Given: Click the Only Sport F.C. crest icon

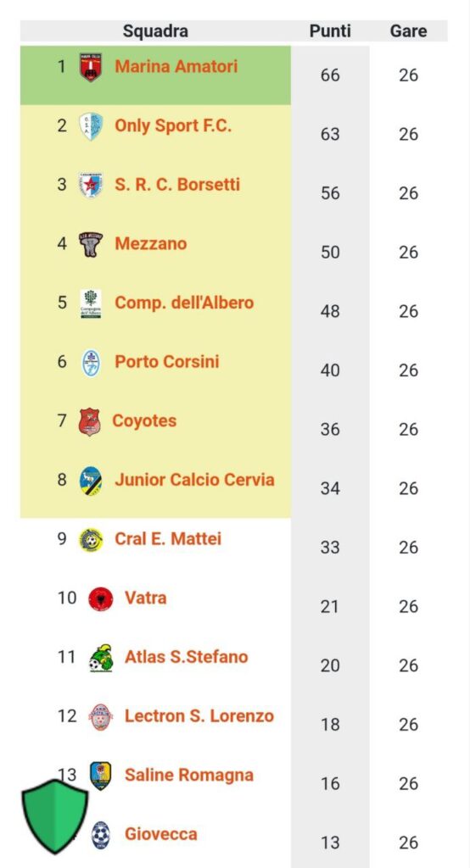Looking at the screenshot, I should 91,126.
